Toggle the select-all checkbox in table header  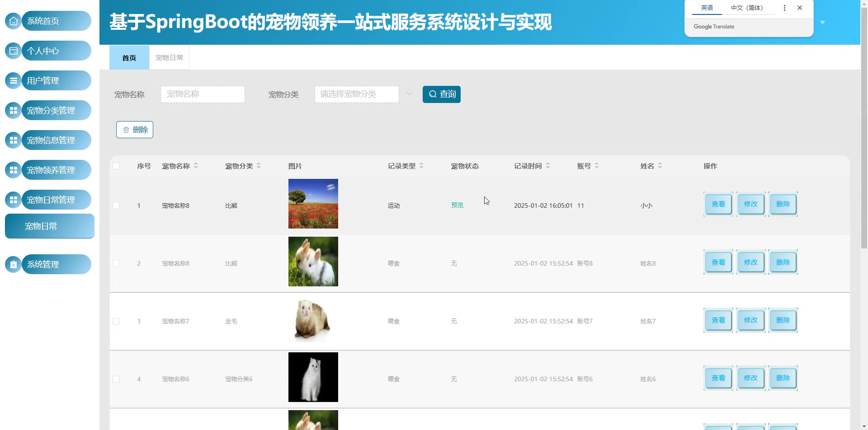click(x=116, y=166)
